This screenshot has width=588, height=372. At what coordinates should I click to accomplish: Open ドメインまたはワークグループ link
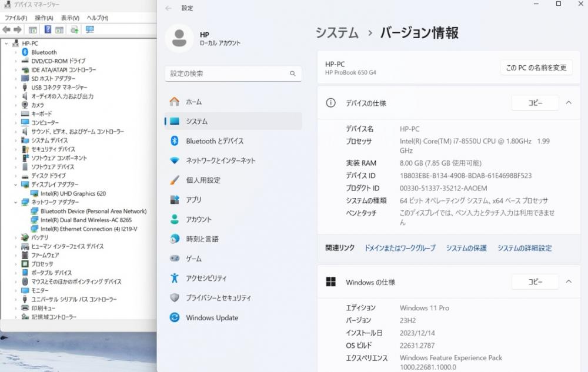point(400,248)
